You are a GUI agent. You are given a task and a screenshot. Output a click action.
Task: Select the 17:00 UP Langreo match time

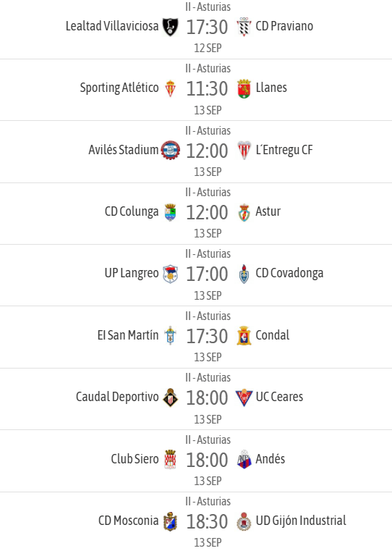[x=207, y=274]
